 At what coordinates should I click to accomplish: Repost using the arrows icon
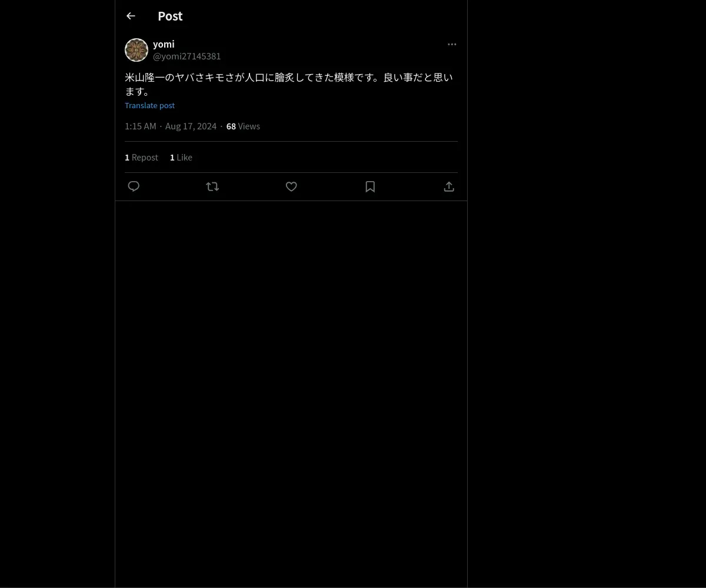click(x=212, y=186)
